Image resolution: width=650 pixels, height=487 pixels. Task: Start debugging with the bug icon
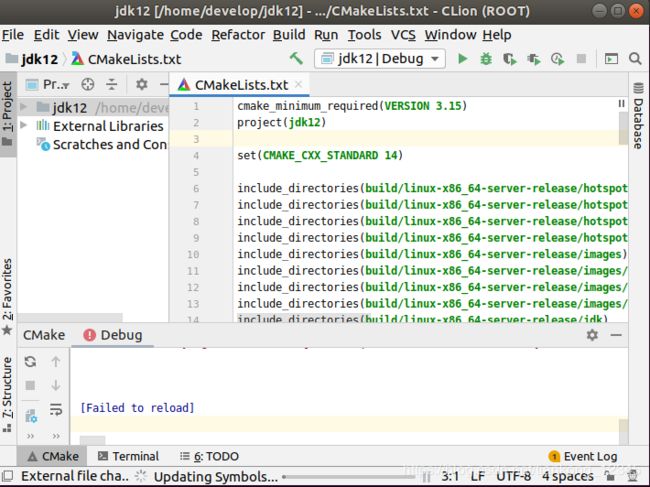point(486,59)
